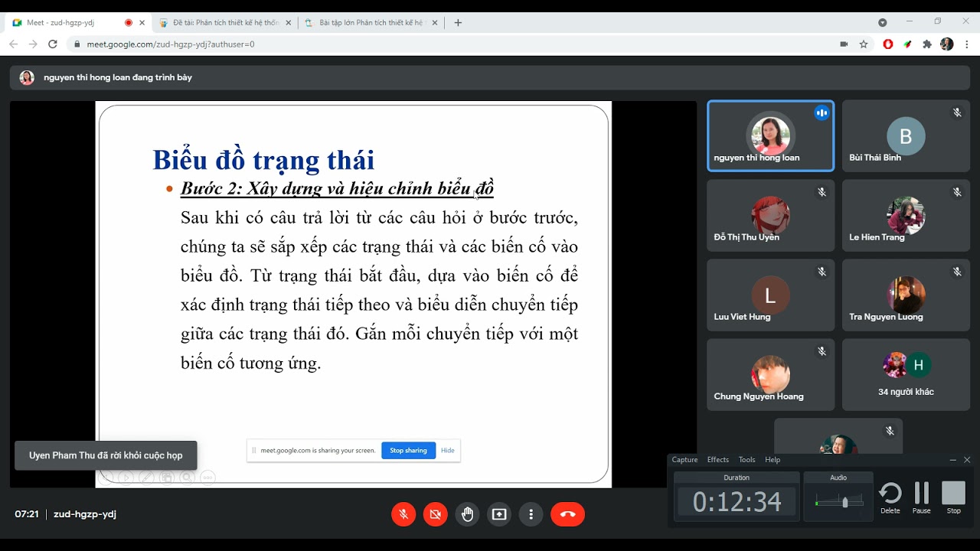The width and height of the screenshot is (980, 551).
Task: Select Đỗ Thị Thu Uyên participant tile
Action: (x=770, y=215)
